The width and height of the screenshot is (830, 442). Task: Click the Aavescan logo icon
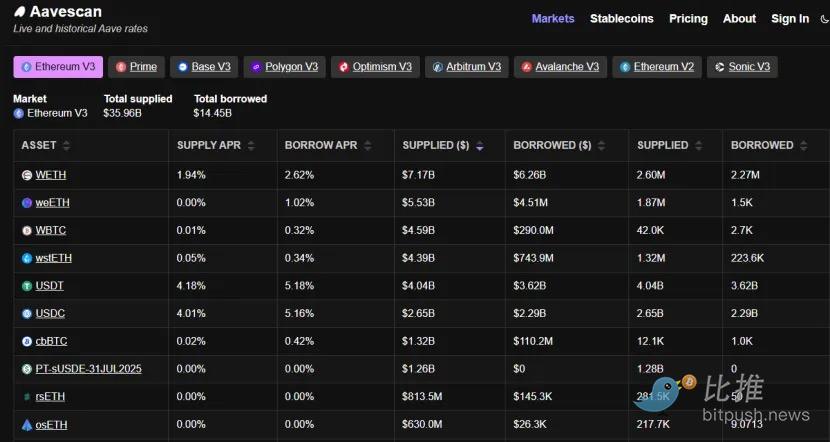19,11
